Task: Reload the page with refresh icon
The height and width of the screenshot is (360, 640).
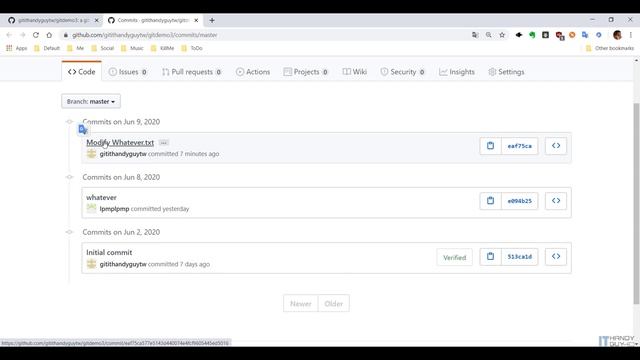Action: tap(36, 35)
